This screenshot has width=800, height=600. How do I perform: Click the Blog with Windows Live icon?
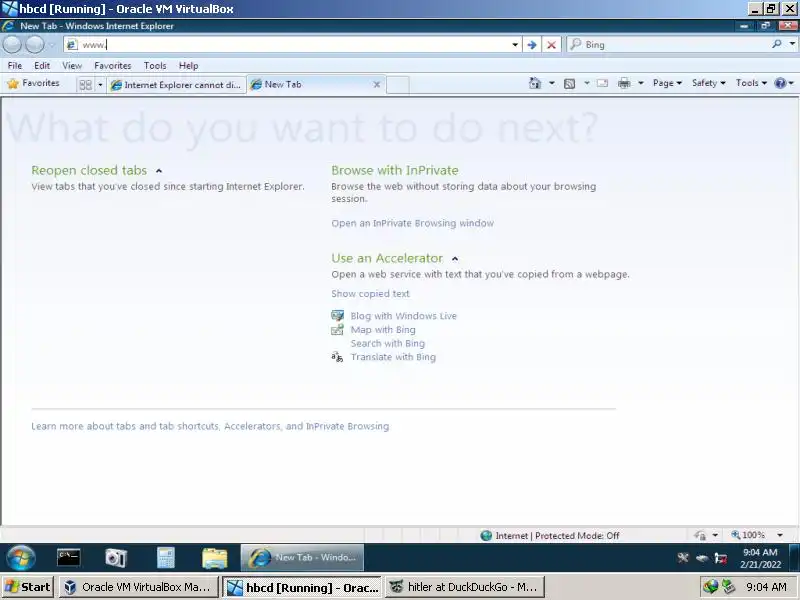[337, 316]
